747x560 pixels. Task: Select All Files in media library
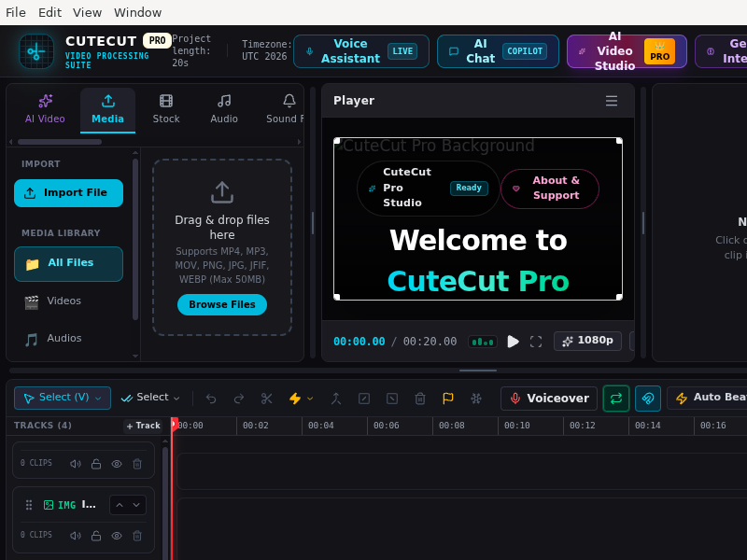pos(68,264)
